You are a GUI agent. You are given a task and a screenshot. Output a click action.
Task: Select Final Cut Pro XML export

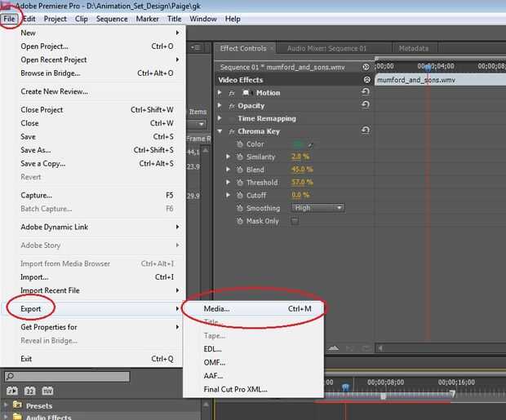coord(253,389)
